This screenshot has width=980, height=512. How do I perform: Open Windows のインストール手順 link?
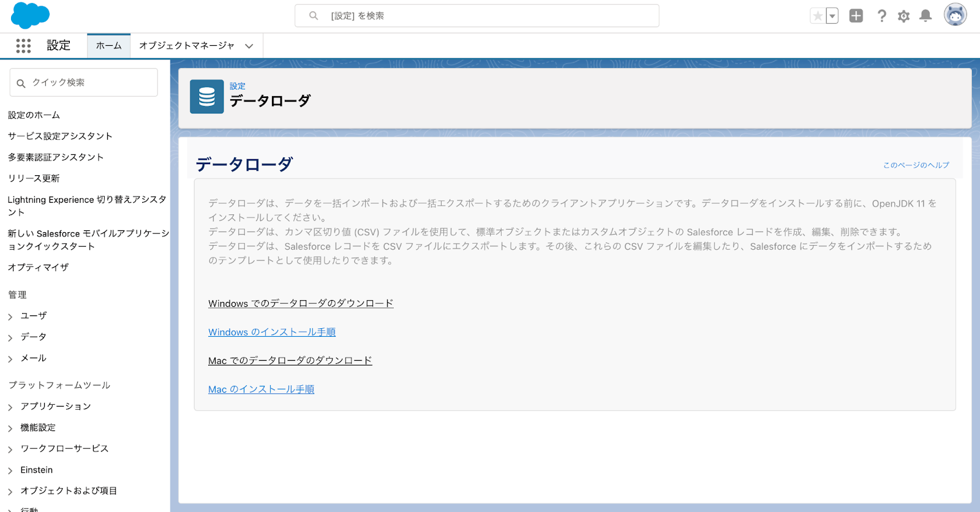tap(272, 333)
